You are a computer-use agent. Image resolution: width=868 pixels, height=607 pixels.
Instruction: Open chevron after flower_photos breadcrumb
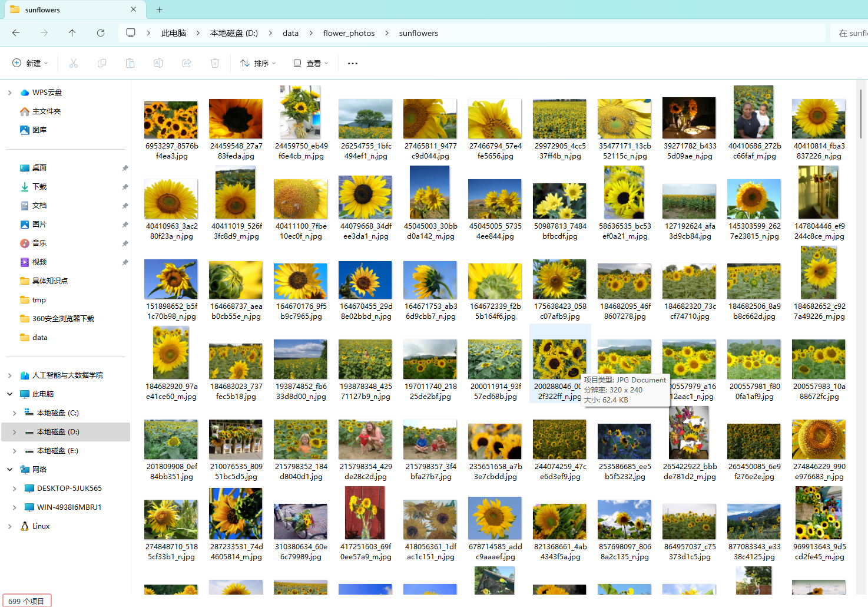click(x=387, y=33)
